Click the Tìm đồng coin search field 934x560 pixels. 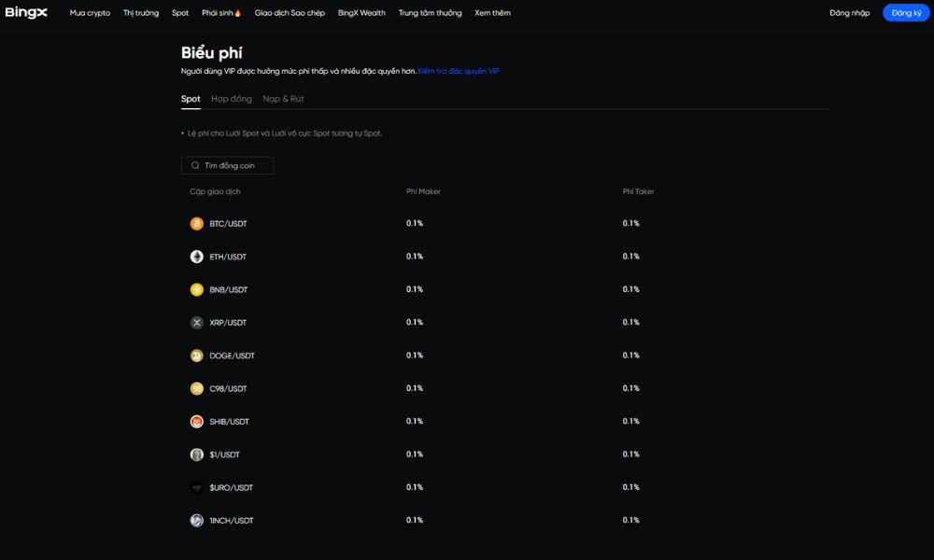point(235,165)
